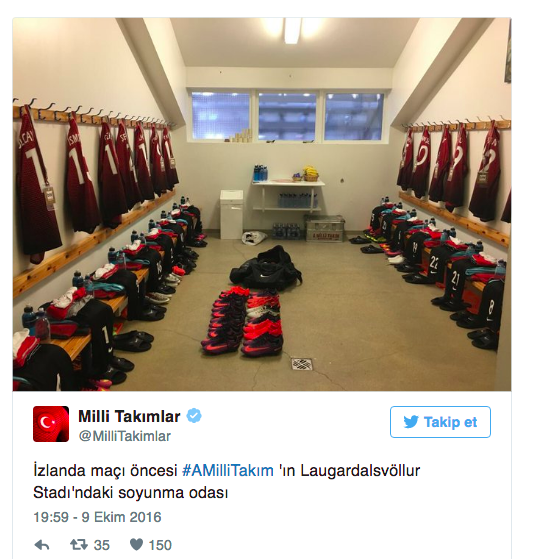This screenshot has height=559, width=533.
Task: Click the row of boots in photo
Action: point(242,323)
